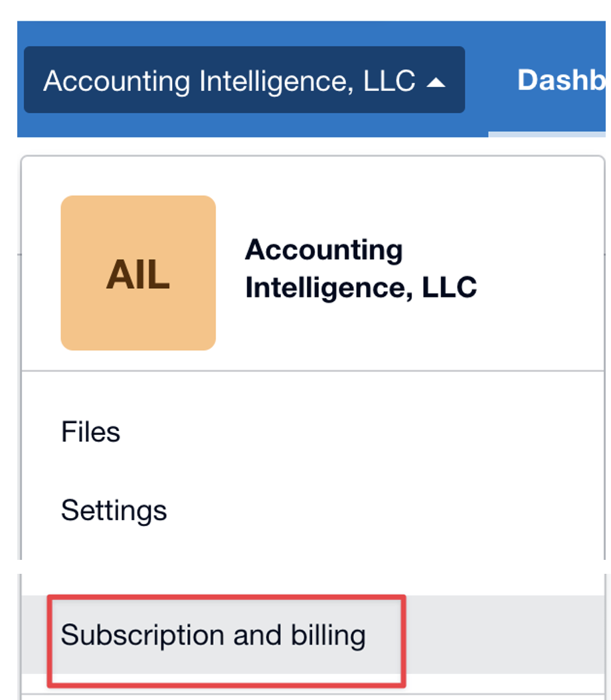Screen dimensions: 611x700
Task: Open Files from the organization menu
Action: [90, 432]
